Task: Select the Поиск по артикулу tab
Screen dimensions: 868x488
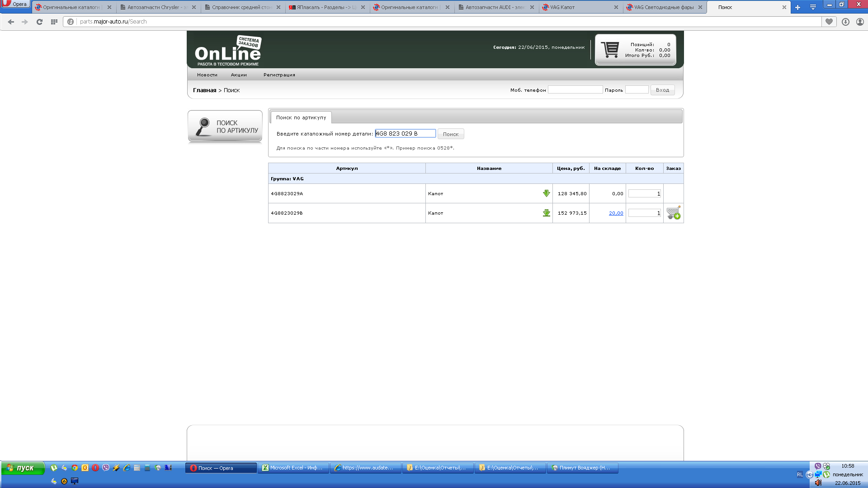Action: point(301,117)
